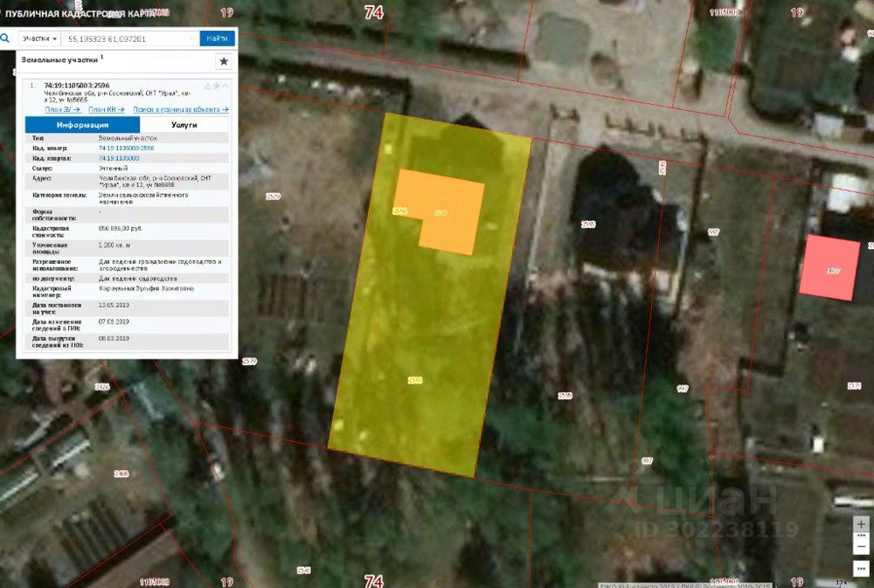Open zoom level dots between plus and minus
Screen dimensions: 874x588
point(861,535)
